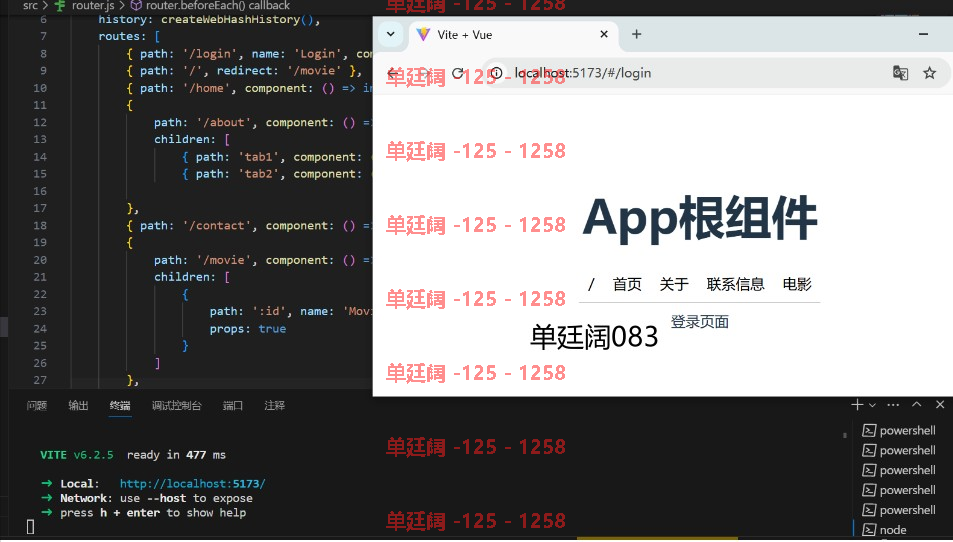Screen dimensions: 953x542
Task: Select the Vite + Vue browser tab
Action: click(x=512, y=35)
